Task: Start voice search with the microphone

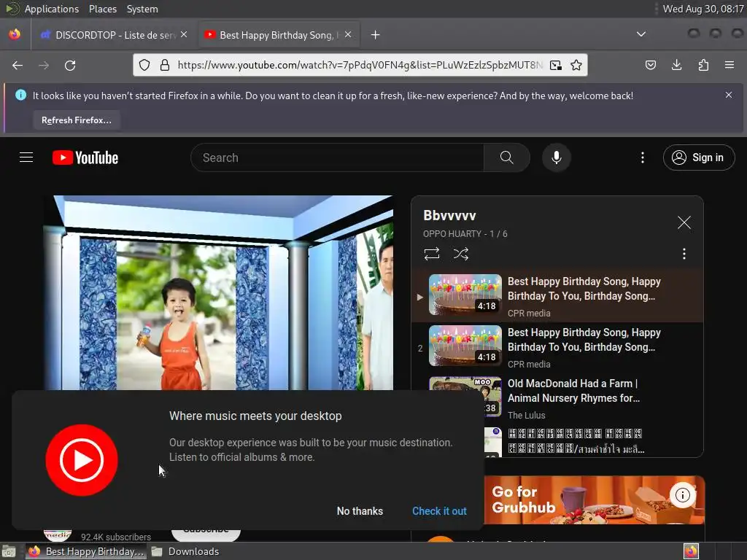Action: click(x=556, y=157)
